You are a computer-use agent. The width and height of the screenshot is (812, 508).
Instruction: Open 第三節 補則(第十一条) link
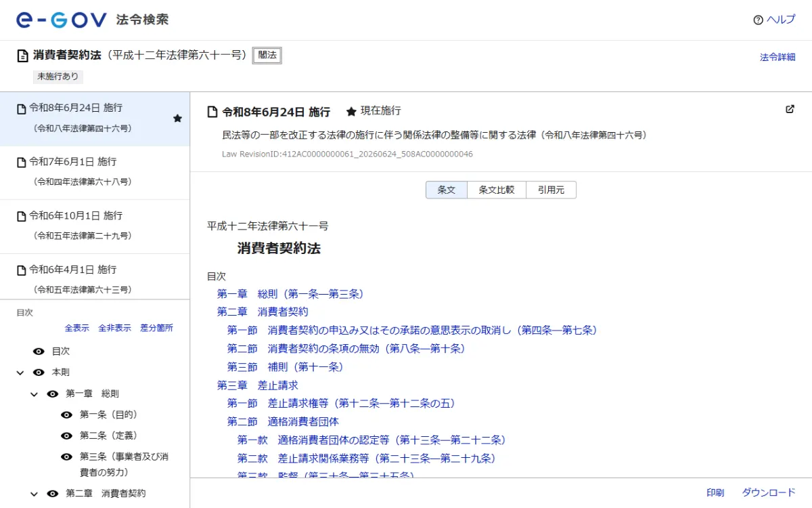[285, 367]
